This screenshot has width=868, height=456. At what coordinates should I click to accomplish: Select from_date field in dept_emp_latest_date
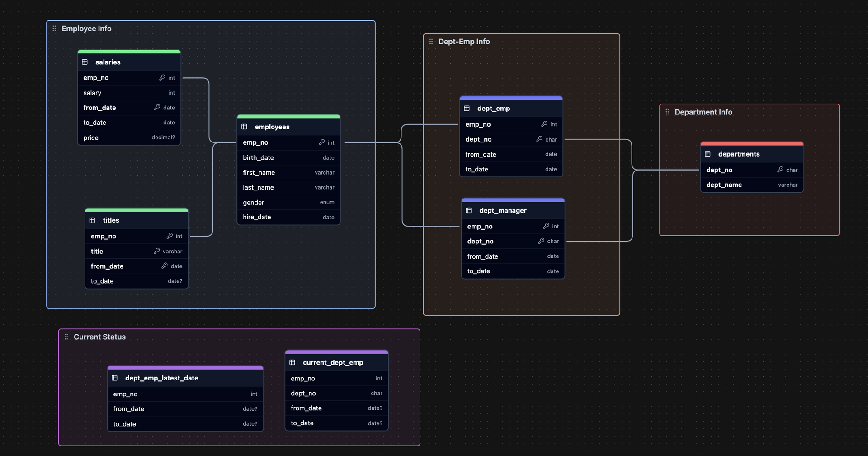pos(185,409)
